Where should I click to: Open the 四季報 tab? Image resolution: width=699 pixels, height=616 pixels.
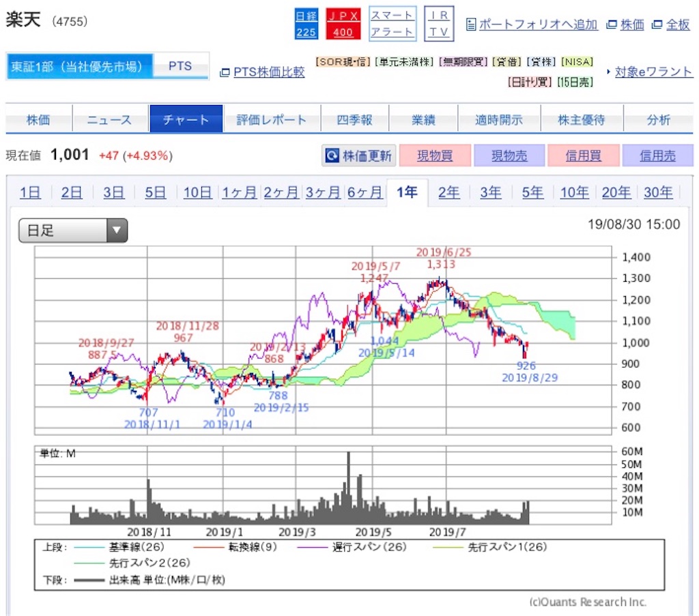[354, 119]
